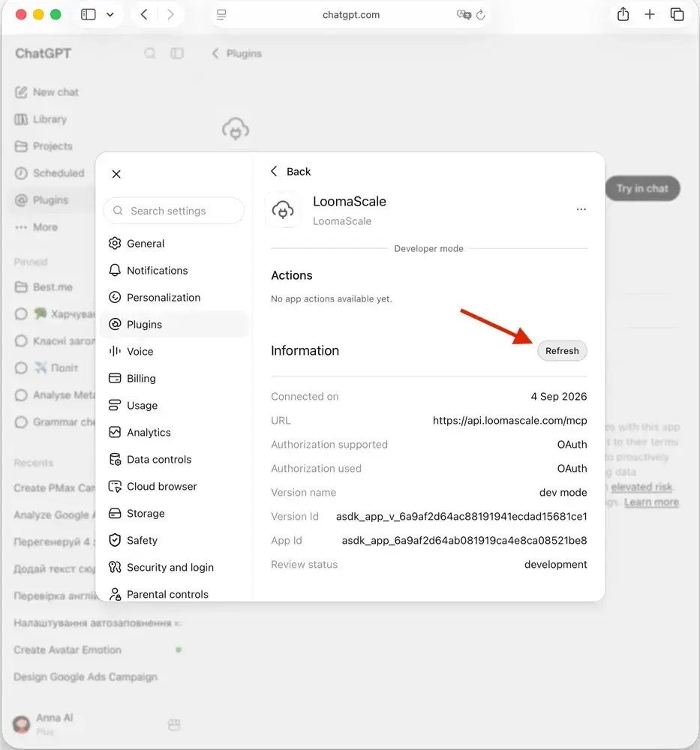Open Analytics settings section
Image resolution: width=700 pixels, height=750 pixels.
175,433
